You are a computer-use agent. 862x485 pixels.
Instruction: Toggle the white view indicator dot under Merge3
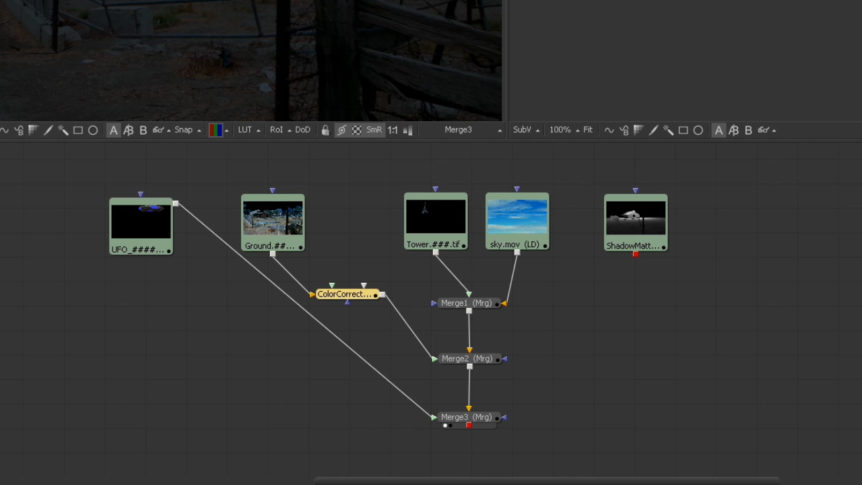pyautogui.click(x=445, y=425)
